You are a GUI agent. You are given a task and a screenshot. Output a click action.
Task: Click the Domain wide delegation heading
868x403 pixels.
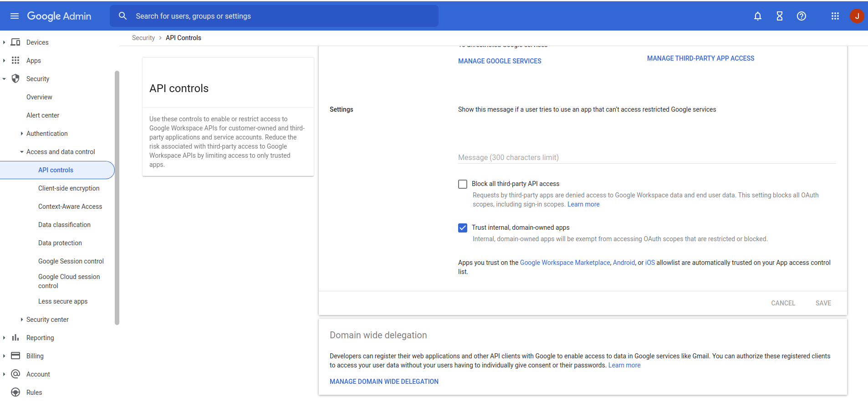tap(378, 335)
